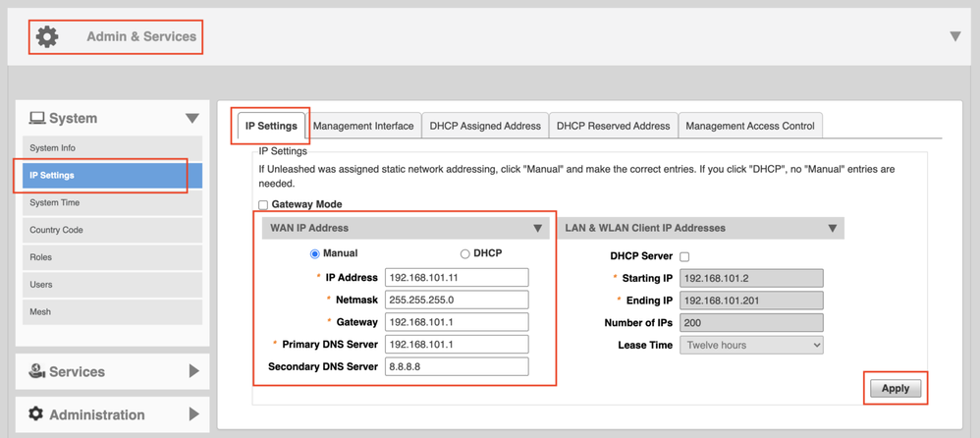The width and height of the screenshot is (980, 438).
Task: Collapse the top Admin & Services panel arrow
Action: (954, 36)
